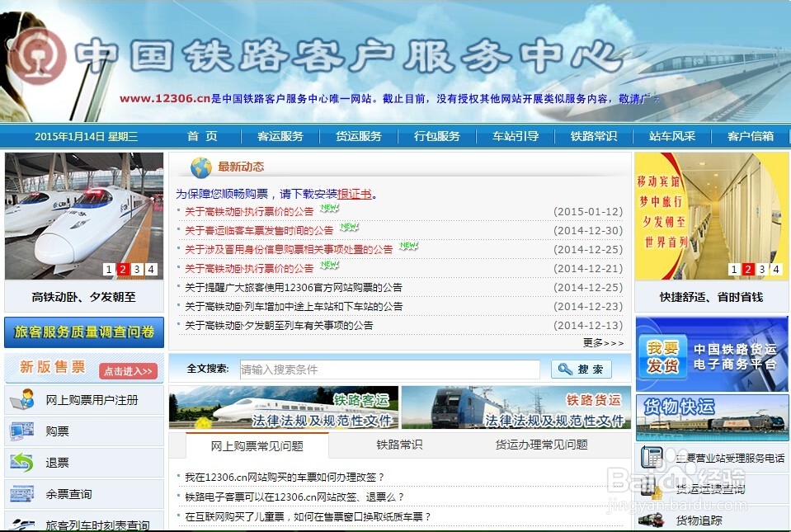Click into the 请输入搜索条件 search field
This screenshot has width=791, height=532.
pyautogui.click(x=389, y=370)
